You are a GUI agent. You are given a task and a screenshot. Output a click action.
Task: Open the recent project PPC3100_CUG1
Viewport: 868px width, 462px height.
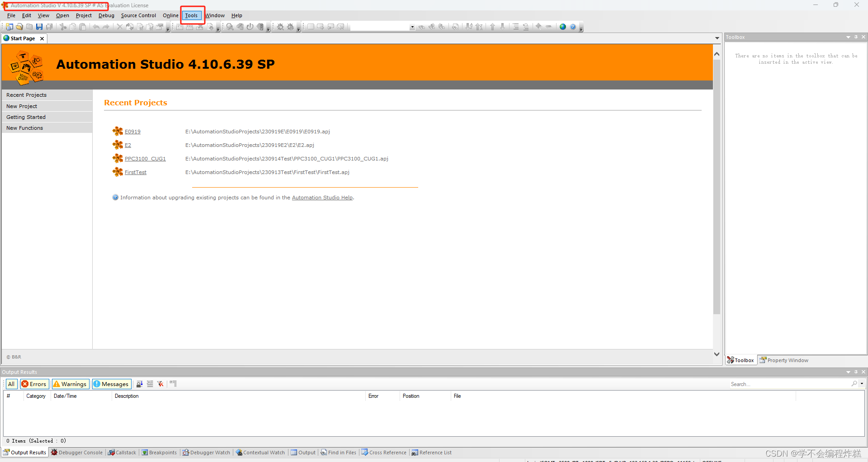(x=145, y=159)
